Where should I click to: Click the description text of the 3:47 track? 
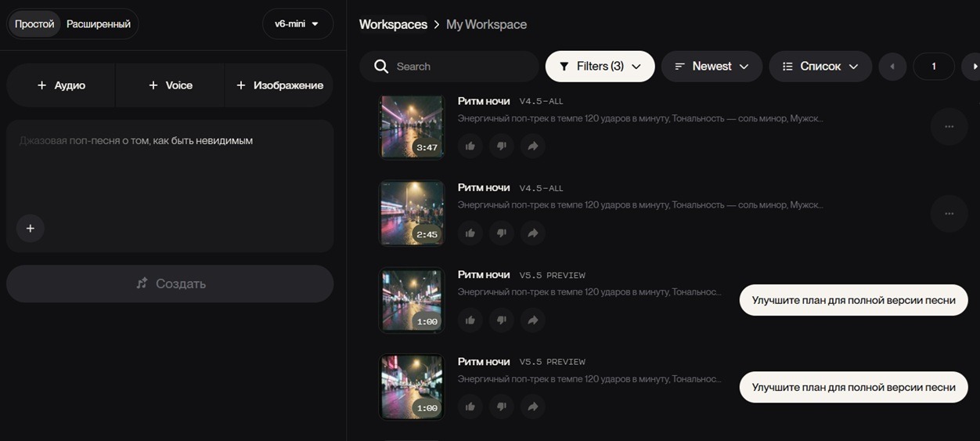click(x=640, y=118)
